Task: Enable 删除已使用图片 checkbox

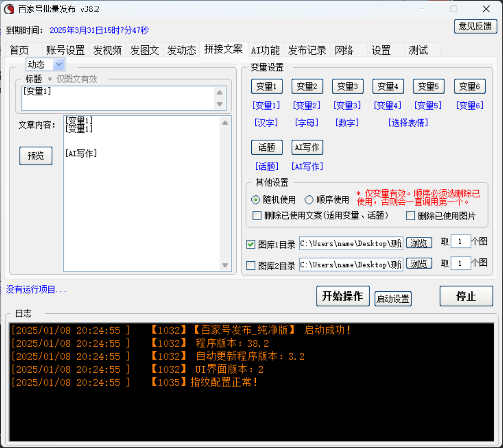Action: point(411,216)
